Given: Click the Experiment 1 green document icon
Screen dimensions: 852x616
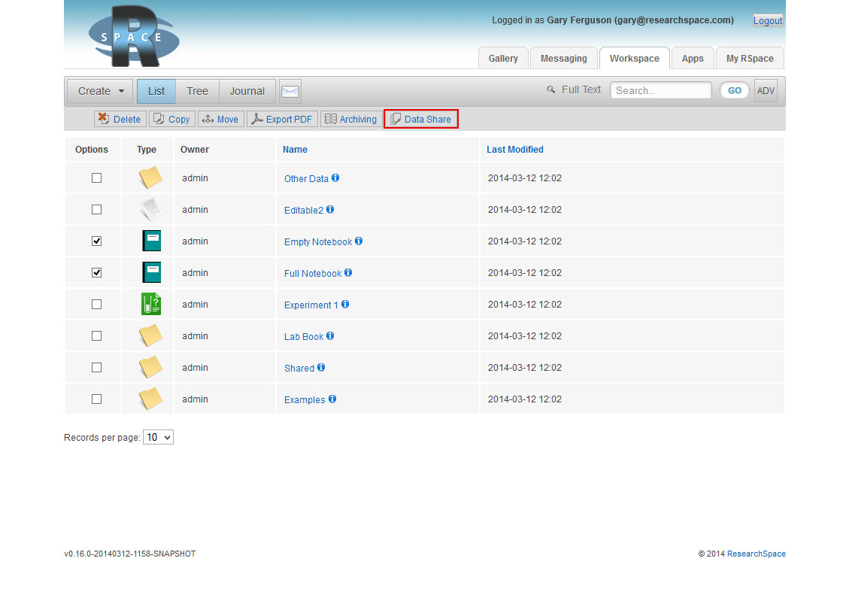Looking at the screenshot, I should click(x=151, y=304).
